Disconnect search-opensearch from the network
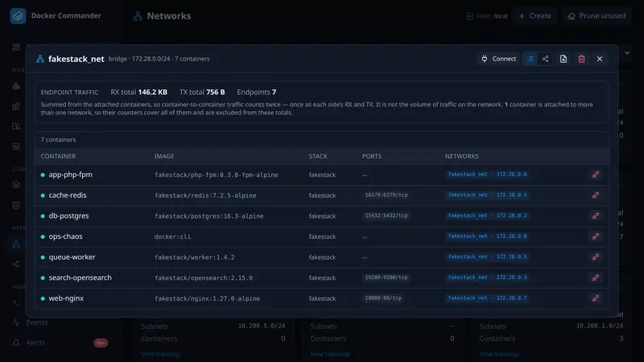 click(x=596, y=278)
